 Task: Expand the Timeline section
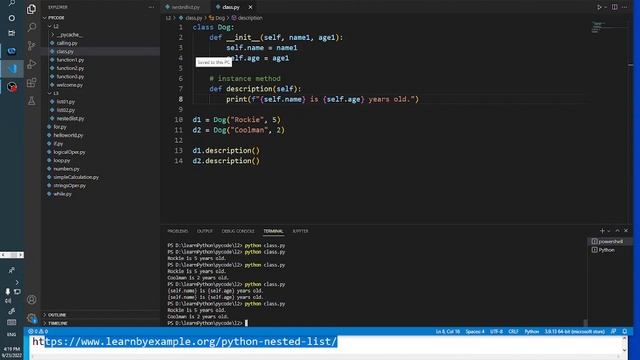(x=58, y=323)
